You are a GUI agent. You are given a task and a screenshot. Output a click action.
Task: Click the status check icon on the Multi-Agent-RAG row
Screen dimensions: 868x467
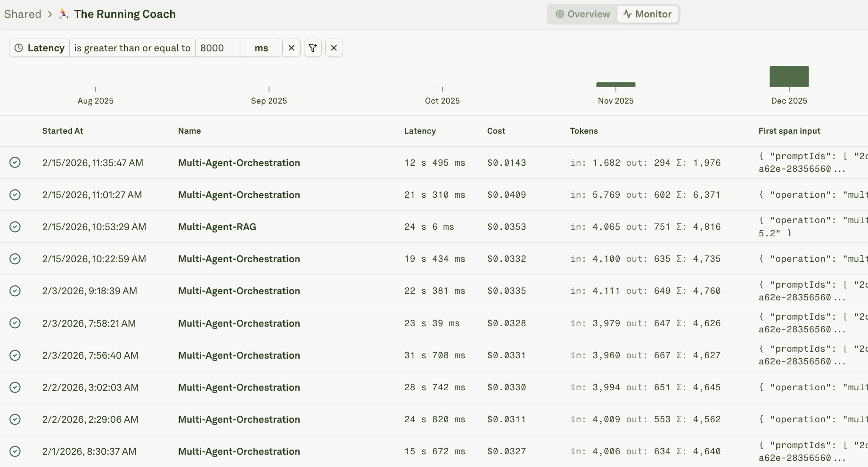15,226
